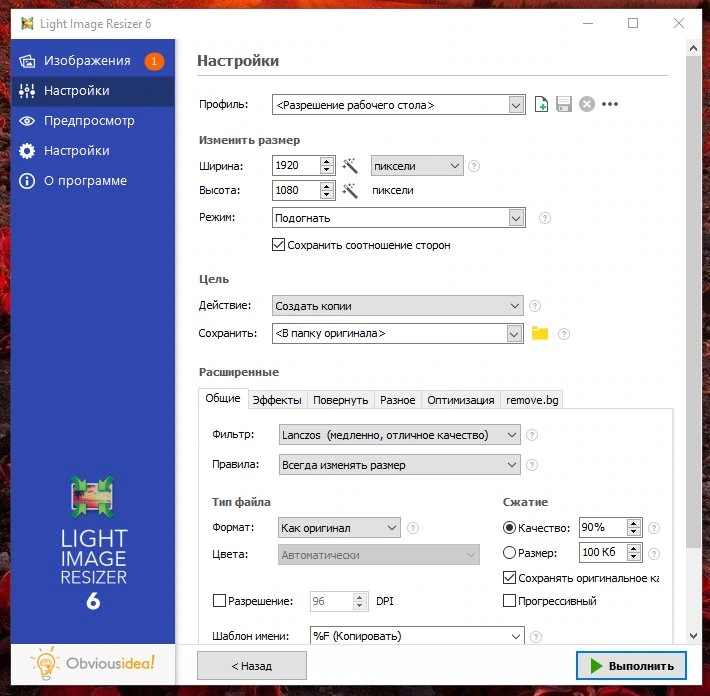
Task: Maximize the Light Image Resizer window
Action: [x=633, y=23]
